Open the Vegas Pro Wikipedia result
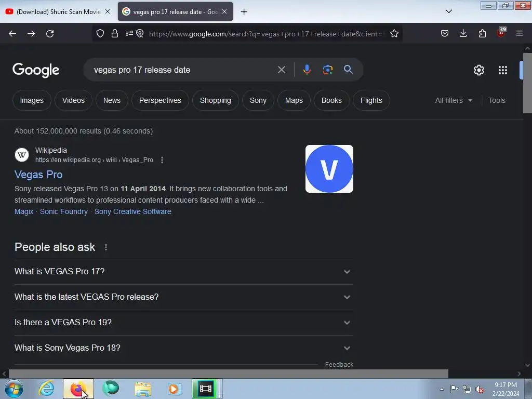This screenshot has height=399, width=532. [x=38, y=175]
